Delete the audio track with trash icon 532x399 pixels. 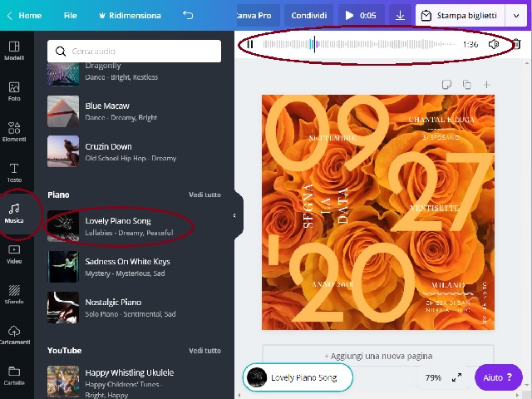click(516, 44)
